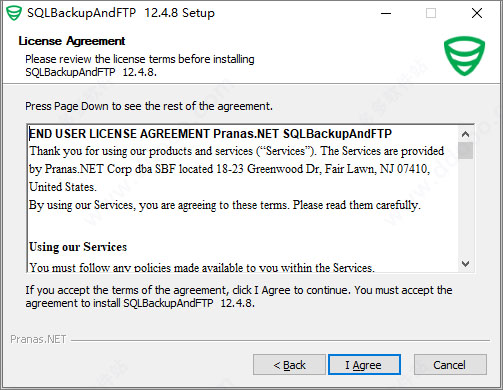Click the empty scrollbar track below the thumb

(x=465, y=207)
